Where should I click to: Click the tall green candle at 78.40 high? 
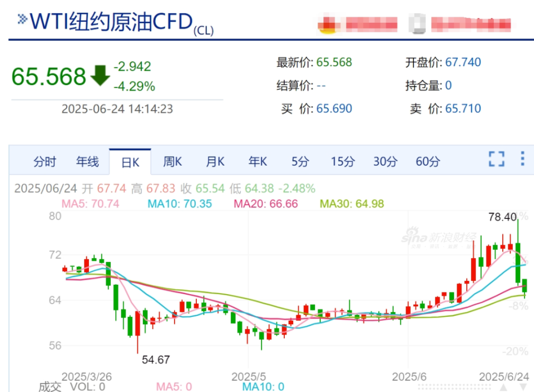pyautogui.click(x=518, y=262)
